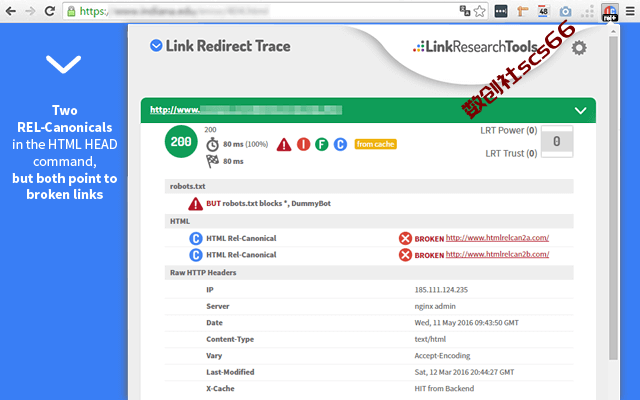Click the Last-Modified value 'Sat, 12 Mar 2016 20:44:27 GMT'
The image size is (640, 400).
tap(464, 372)
